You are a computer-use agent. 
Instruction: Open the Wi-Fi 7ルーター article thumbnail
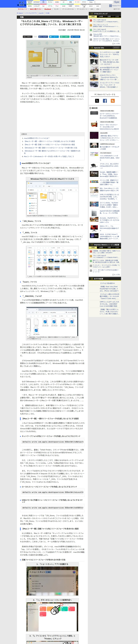tap(94, 62)
